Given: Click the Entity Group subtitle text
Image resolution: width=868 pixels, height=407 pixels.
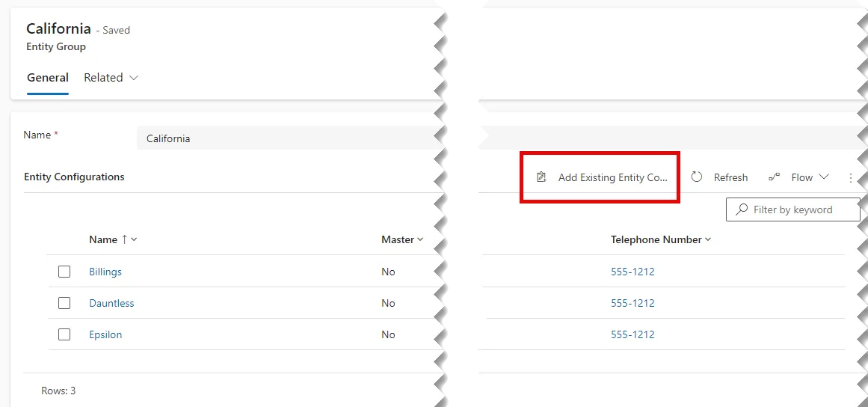Looking at the screenshot, I should click(56, 46).
